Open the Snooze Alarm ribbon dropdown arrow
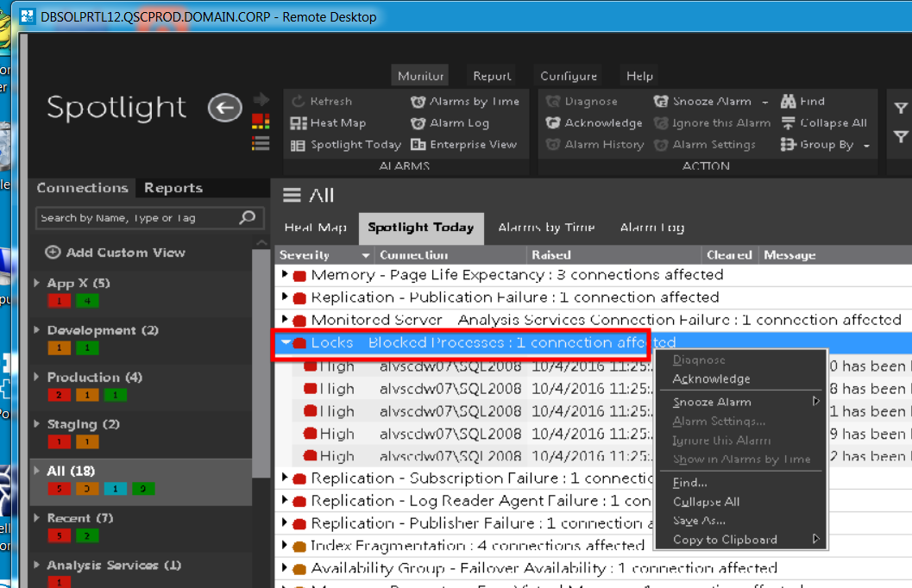Screen dimensions: 912x588 (765, 103)
